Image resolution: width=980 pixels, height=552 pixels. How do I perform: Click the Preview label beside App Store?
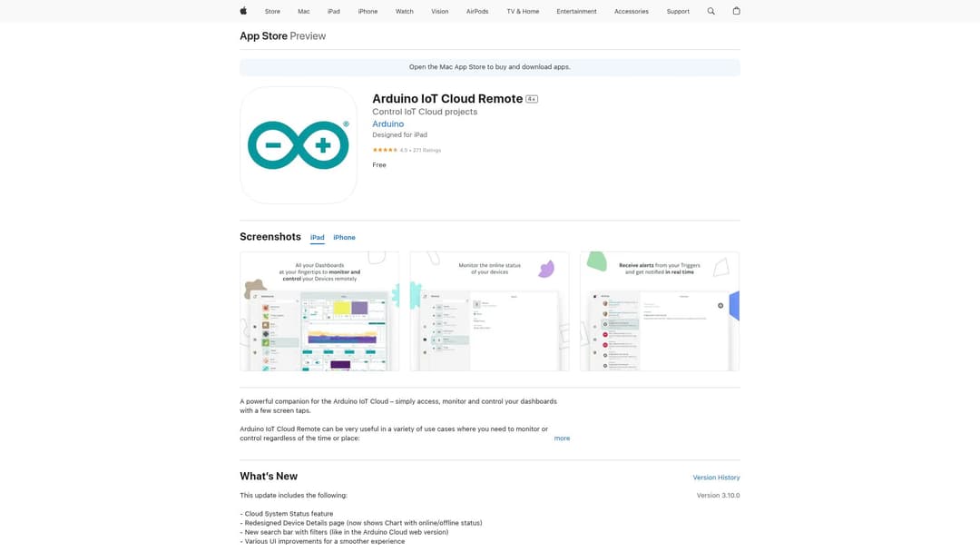coord(308,36)
